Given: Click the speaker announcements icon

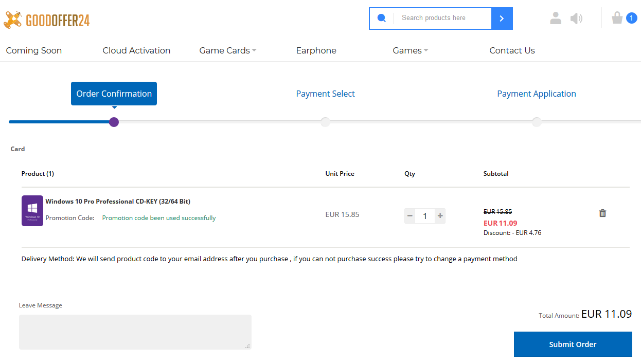Looking at the screenshot, I should point(576,19).
